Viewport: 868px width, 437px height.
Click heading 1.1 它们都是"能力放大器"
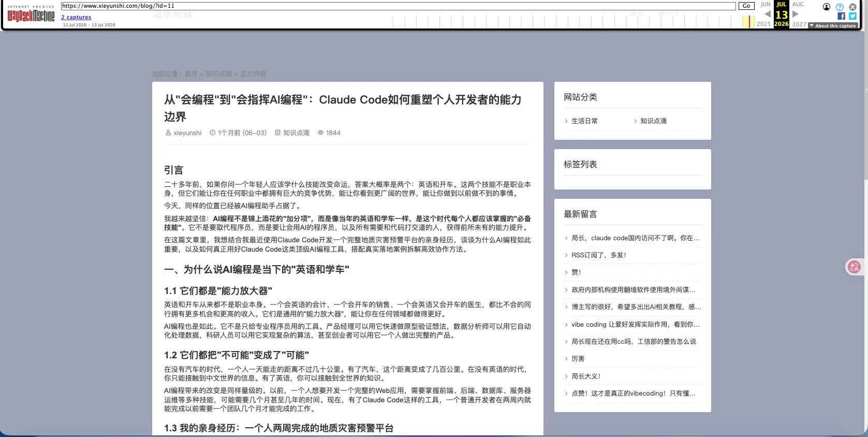(218, 291)
